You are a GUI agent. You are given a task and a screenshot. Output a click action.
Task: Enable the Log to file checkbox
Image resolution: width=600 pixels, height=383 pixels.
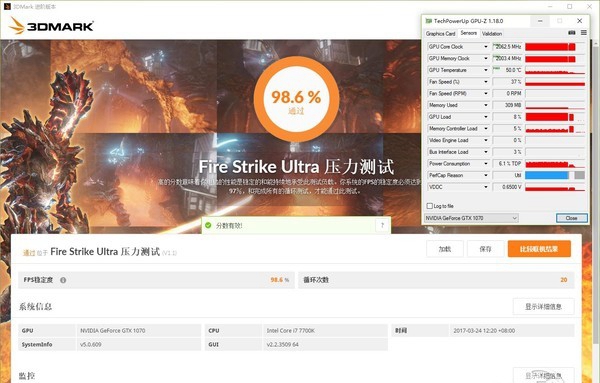[x=429, y=206]
